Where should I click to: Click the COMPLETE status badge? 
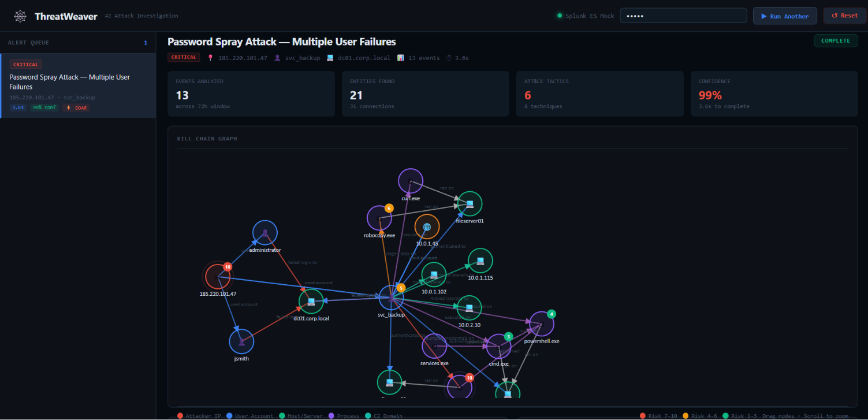click(x=835, y=40)
